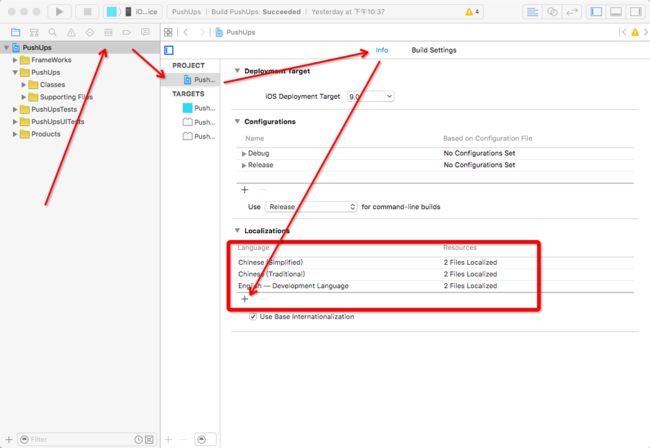
Task: Toggle the Debug area panel
Action: (x=616, y=12)
